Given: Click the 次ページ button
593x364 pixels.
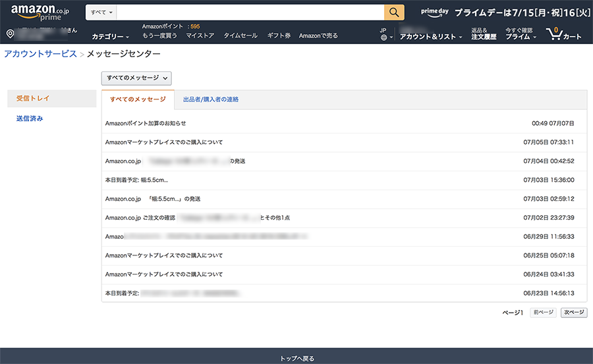Looking at the screenshot, I should 574,313.
